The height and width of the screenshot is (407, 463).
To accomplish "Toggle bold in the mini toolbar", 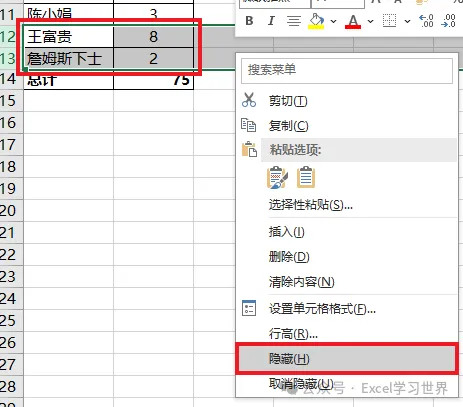I will pyautogui.click(x=249, y=21).
